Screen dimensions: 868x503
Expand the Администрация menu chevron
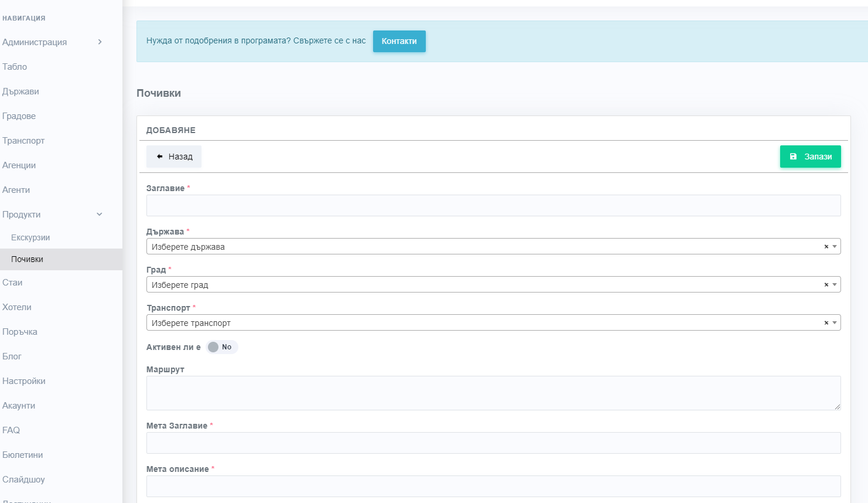pos(100,42)
